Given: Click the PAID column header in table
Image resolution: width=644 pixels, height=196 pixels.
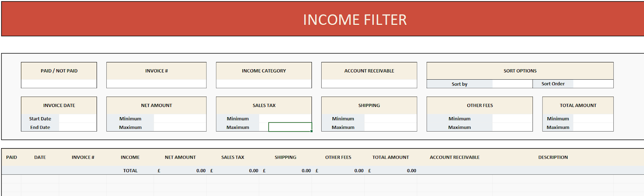Looking at the screenshot, I should [12, 157].
